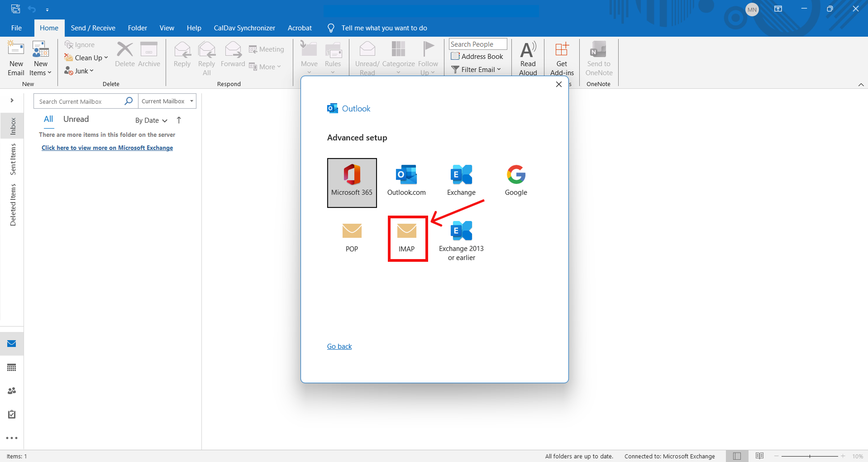Open more navigation options
This screenshot has height=462, width=868.
click(x=12, y=438)
